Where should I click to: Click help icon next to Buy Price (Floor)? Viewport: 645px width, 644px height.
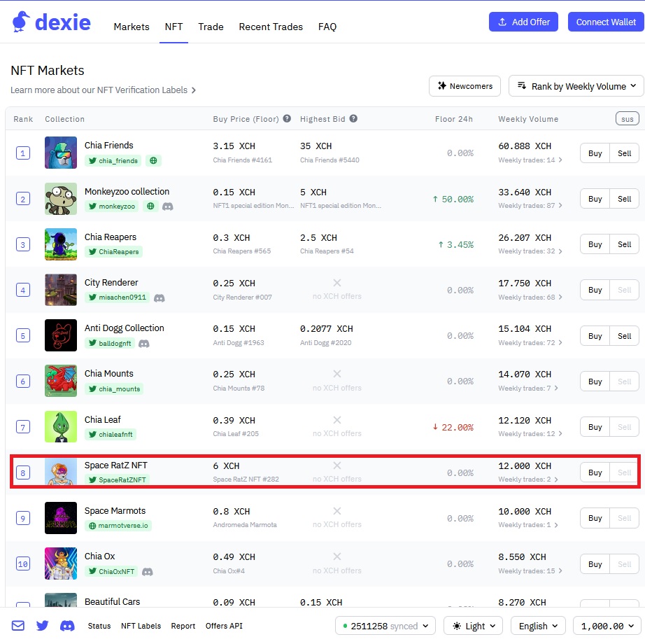[287, 118]
